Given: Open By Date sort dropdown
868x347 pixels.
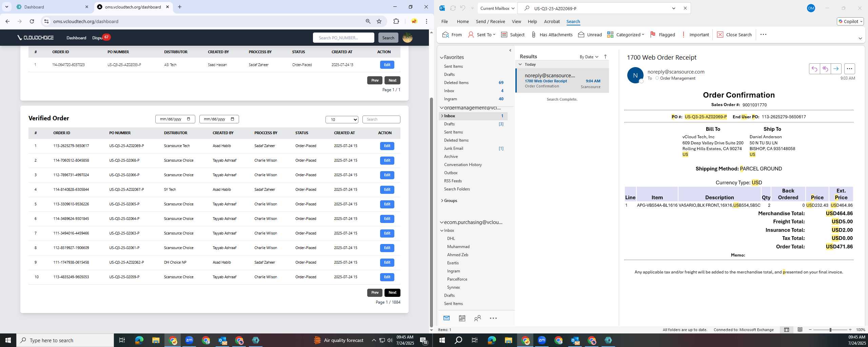Looking at the screenshot, I should [x=589, y=57].
